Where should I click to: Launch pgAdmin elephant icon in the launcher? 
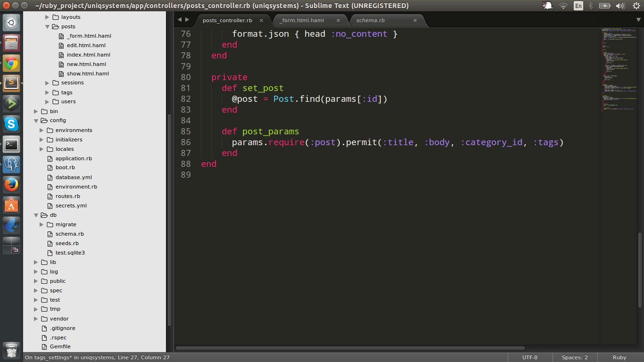[x=11, y=165]
